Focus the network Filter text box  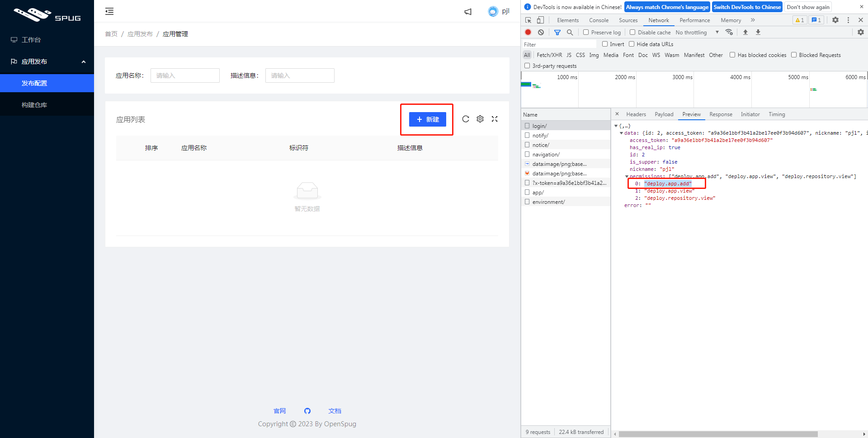coord(559,44)
